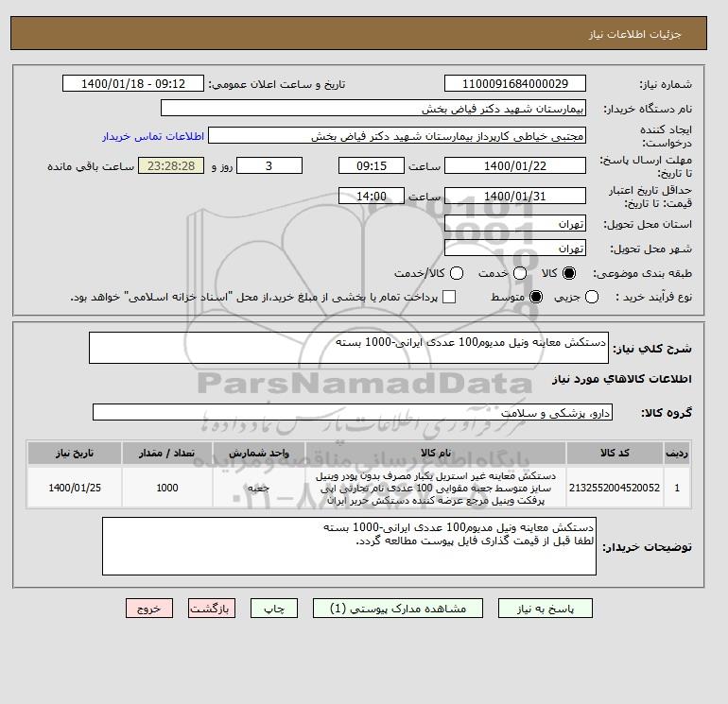This screenshot has height=704, width=728.
Task: Click price validity date 1400/01/31
Action: tap(515, 196)
